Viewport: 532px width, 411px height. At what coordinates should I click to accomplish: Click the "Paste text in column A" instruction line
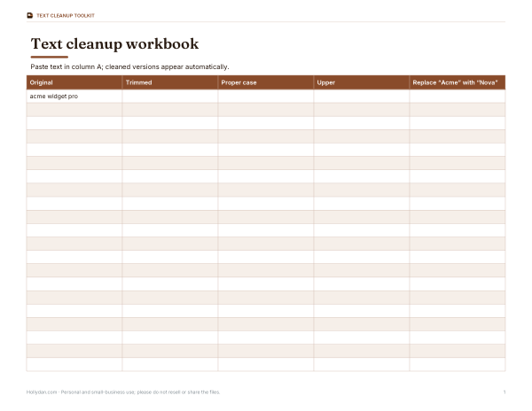tap(129, 66)
